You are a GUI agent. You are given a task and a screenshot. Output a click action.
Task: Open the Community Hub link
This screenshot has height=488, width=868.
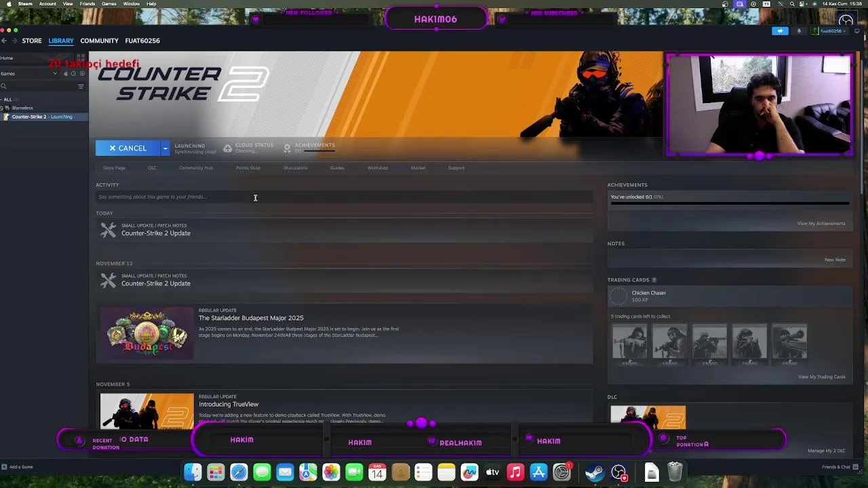point(196,167)
